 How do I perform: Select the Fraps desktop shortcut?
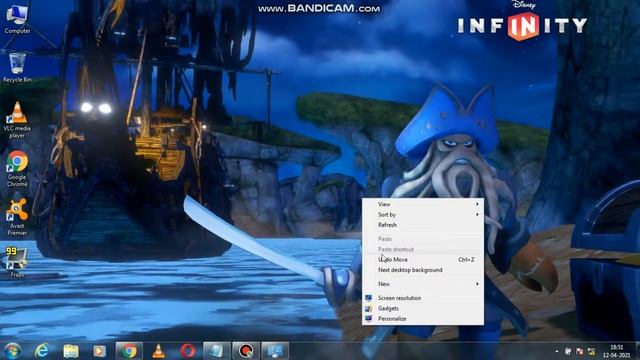(x=17, y=262)
